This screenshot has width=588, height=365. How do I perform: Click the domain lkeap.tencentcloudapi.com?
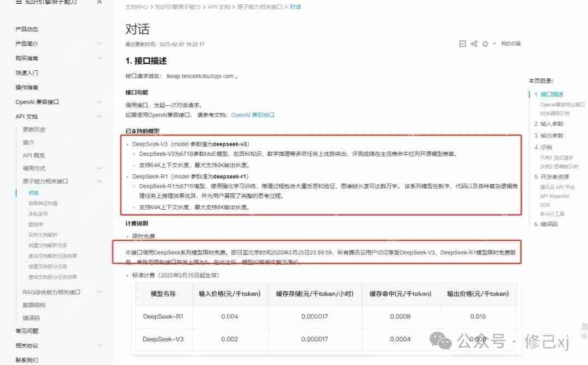point(200,76)
